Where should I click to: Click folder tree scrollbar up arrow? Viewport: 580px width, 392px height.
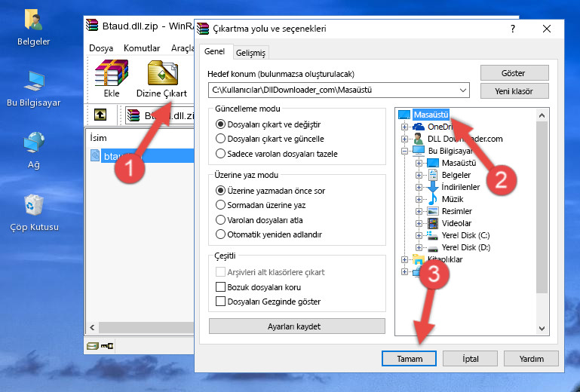(x=542, y=115)
